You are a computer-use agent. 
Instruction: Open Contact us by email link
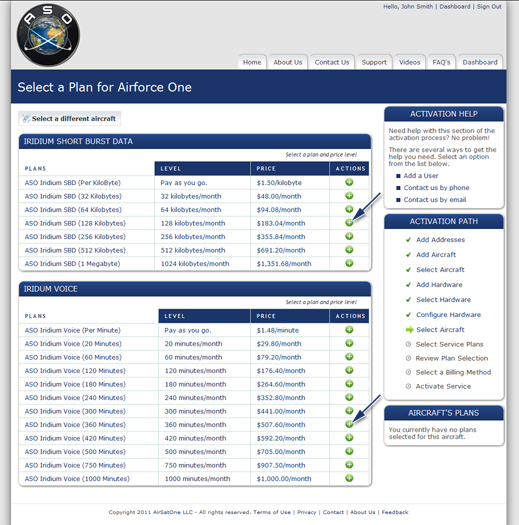[435, 200]
